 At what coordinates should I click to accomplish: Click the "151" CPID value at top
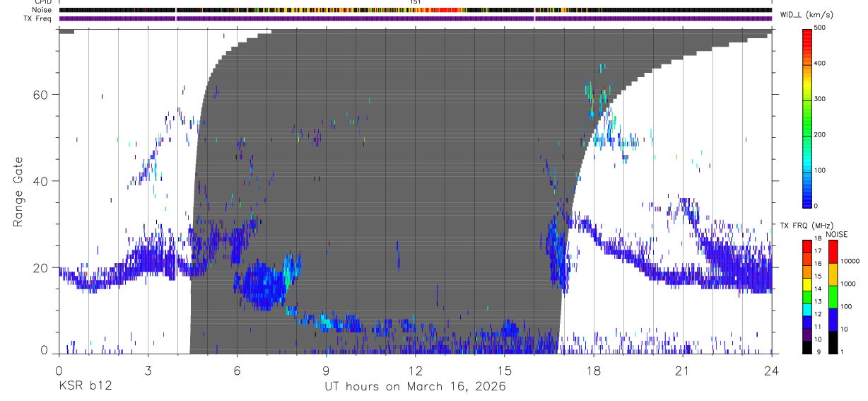[x=416, y=2]
